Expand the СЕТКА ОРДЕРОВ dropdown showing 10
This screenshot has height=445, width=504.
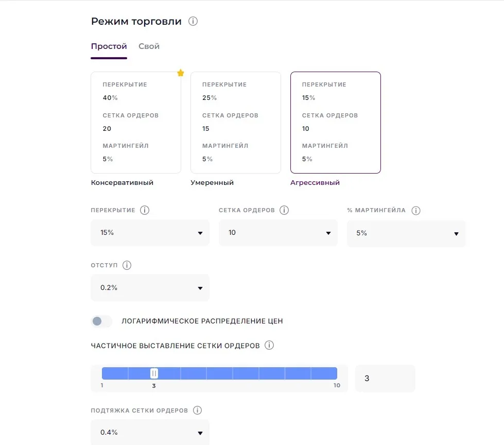278,233
